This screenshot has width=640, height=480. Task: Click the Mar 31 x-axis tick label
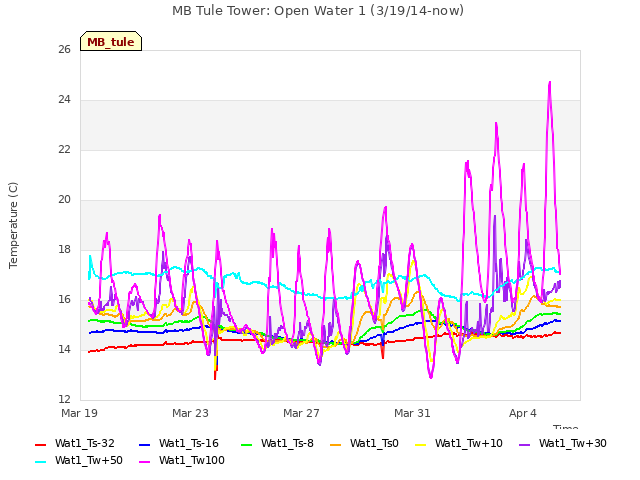click(412, 413)
